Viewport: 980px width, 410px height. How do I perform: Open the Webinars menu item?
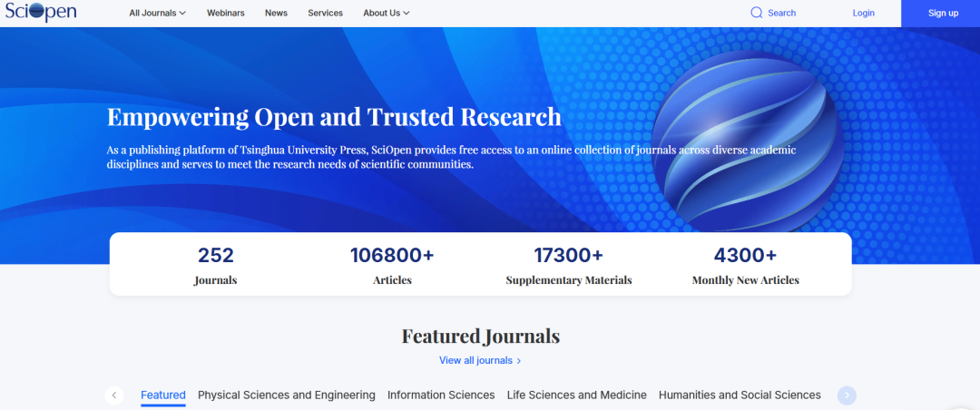coord(226,13)
